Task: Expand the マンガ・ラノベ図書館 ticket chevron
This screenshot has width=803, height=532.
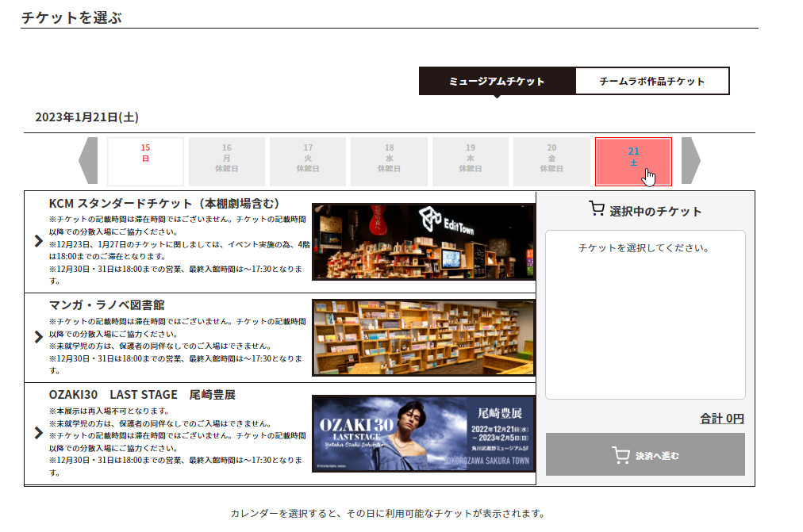Action: (38, 337)
